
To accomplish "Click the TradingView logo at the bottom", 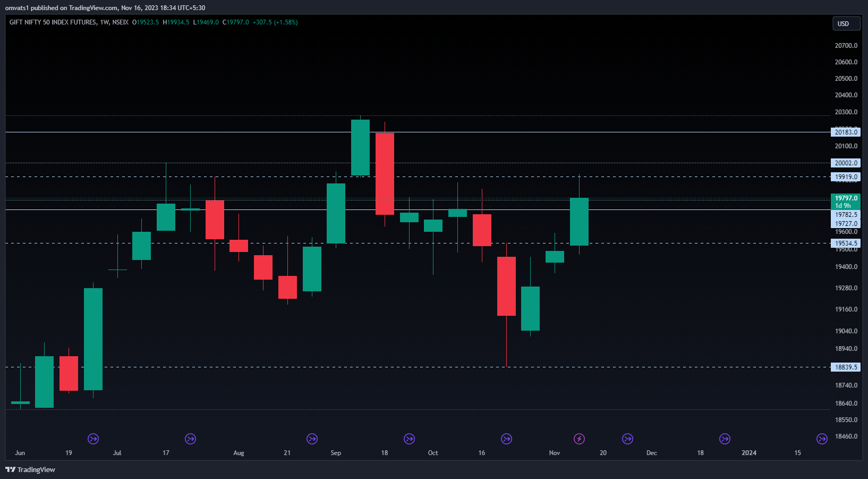I will [30, 469].
